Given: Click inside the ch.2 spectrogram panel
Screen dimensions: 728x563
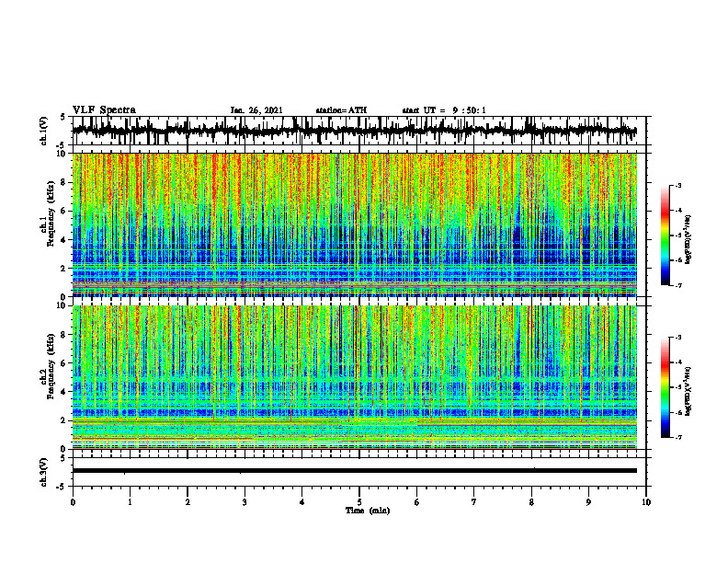Looking at the screenshot, I should 354,377.
